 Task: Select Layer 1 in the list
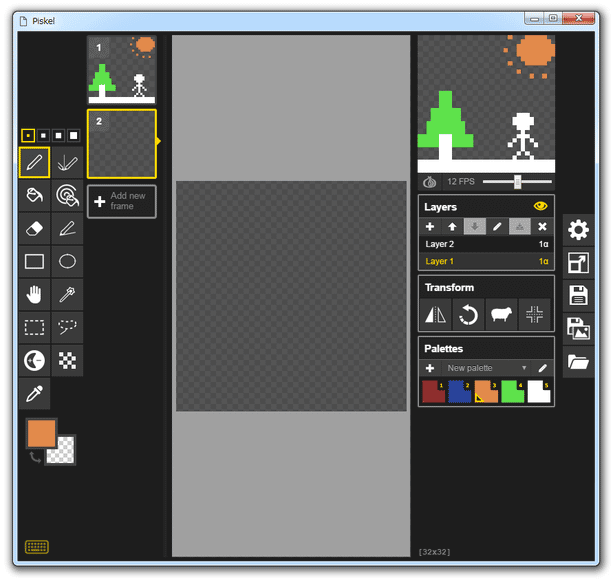486,261
